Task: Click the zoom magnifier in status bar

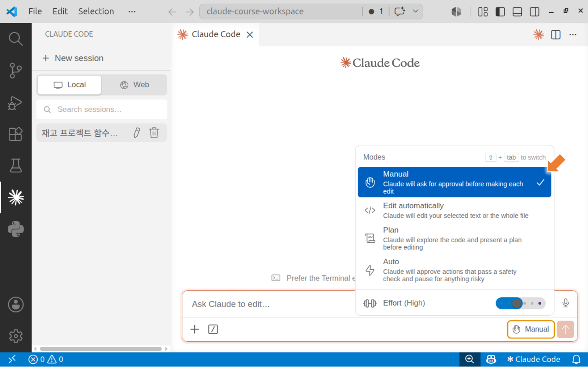Action: click(470, 359)
